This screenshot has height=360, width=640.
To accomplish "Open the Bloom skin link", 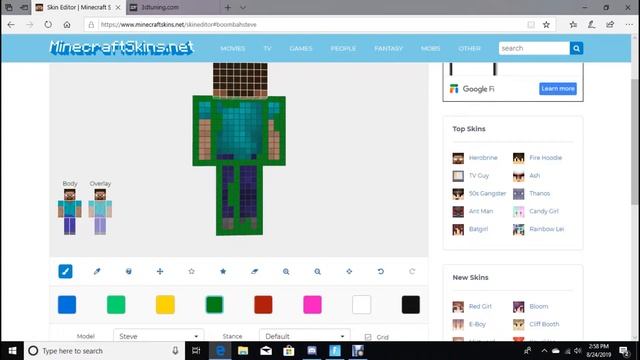I will click(x=538, y=306).
